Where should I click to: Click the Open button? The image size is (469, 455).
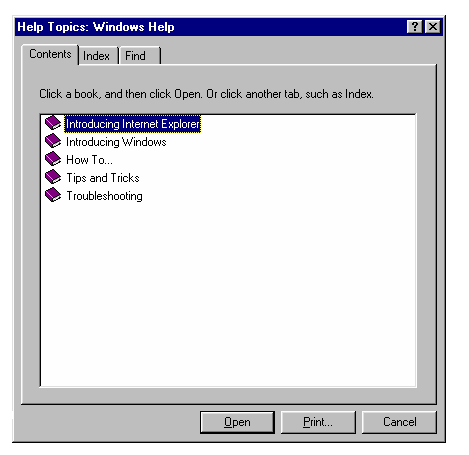pos(237,422)
